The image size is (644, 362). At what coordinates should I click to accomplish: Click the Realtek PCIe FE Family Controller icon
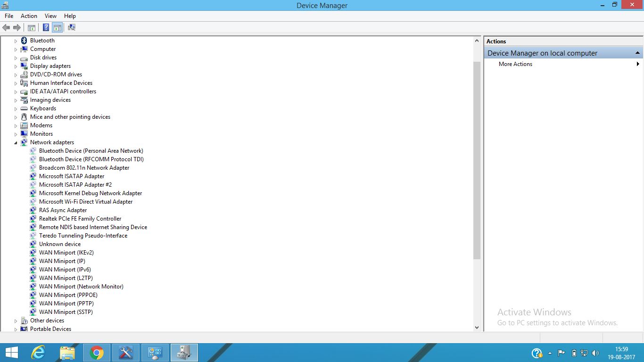tap(33, 219)
